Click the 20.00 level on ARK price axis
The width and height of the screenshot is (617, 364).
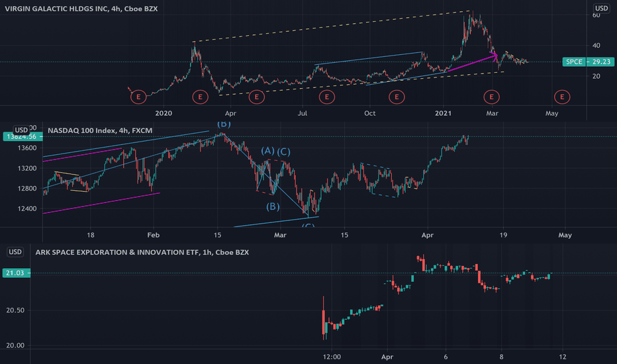[x=15, y=345]
